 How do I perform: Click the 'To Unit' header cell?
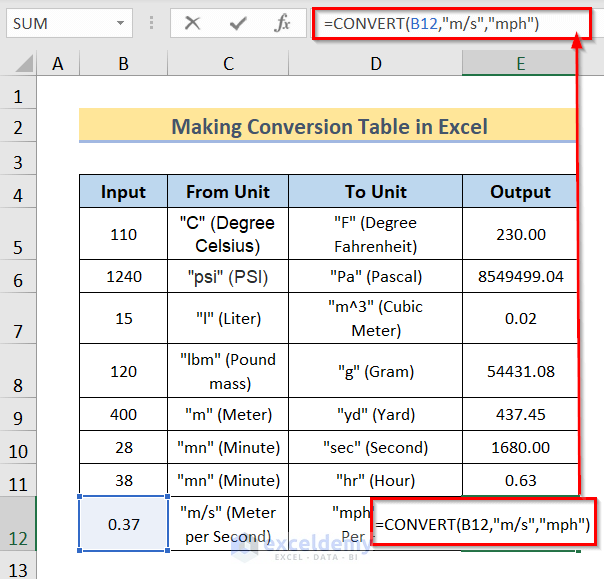(x=376, y=192)
